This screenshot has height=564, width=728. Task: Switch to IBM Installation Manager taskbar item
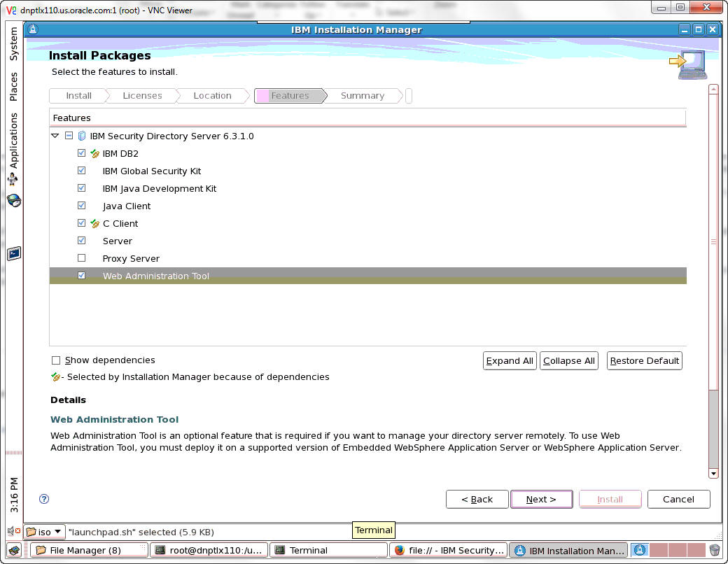pos(568,550)
